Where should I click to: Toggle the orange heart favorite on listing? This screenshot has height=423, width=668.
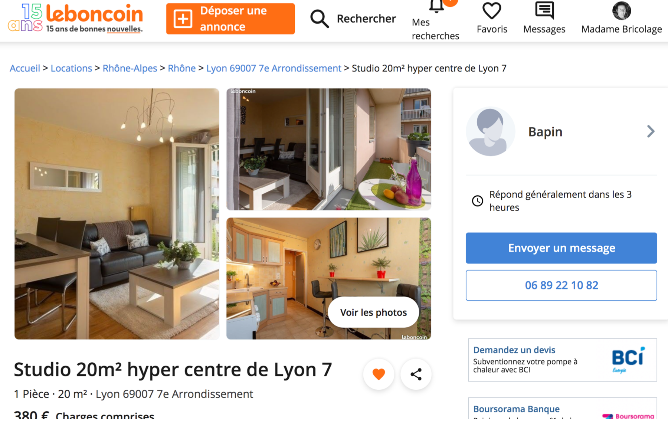pyautogui.click(x=378, y=374)
